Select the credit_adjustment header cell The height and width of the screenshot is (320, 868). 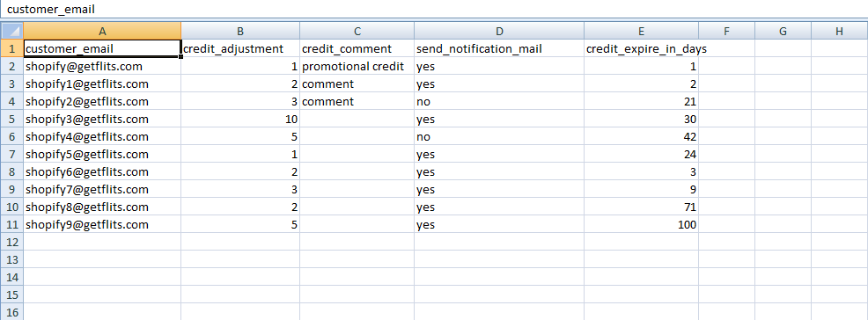(x=240, y=48)
